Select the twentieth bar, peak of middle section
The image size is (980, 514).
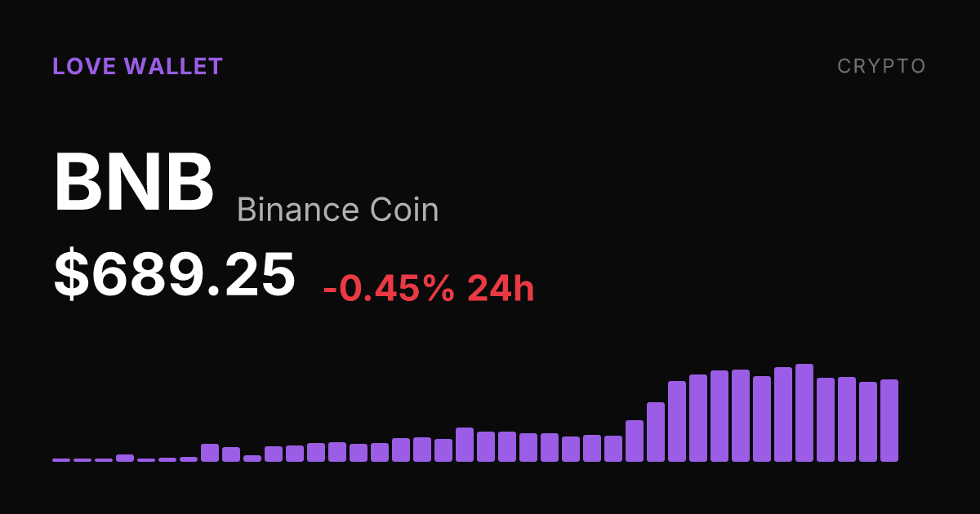point(465,445)
